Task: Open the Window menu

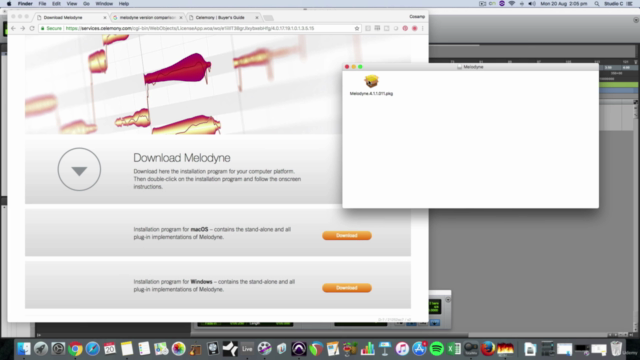Action: (104, 4)
